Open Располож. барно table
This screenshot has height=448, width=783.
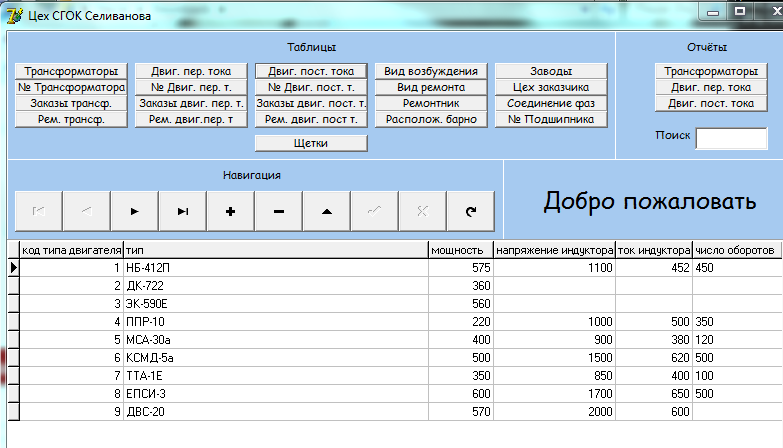431,119
